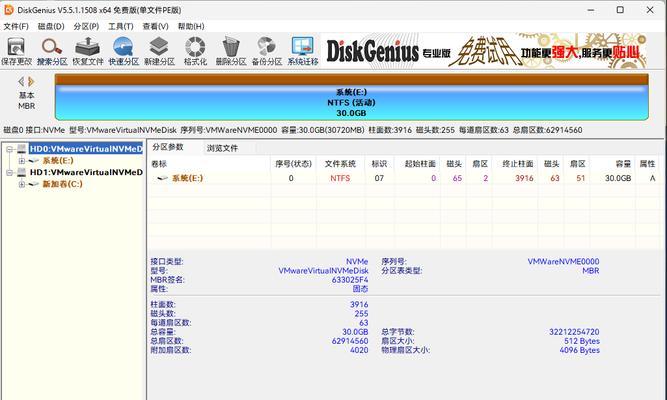
Task: Click the 卷标 column header
Action: (x=209, y=164)
